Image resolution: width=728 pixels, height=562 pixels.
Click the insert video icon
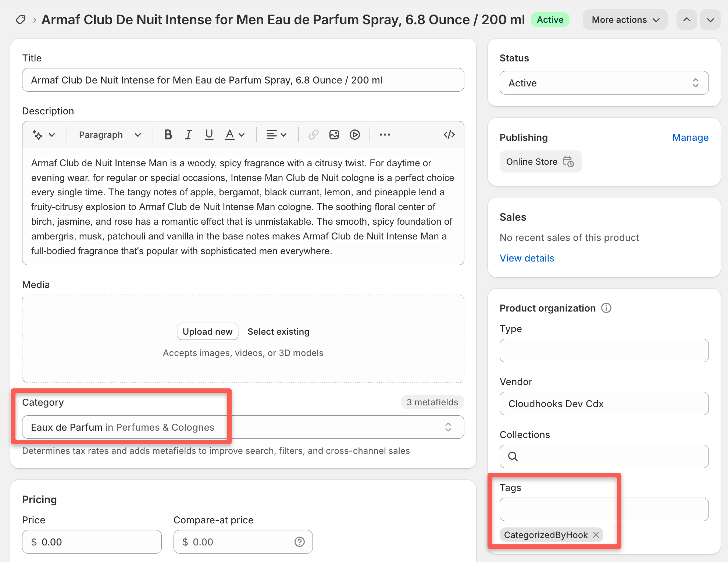coord(354,135)
